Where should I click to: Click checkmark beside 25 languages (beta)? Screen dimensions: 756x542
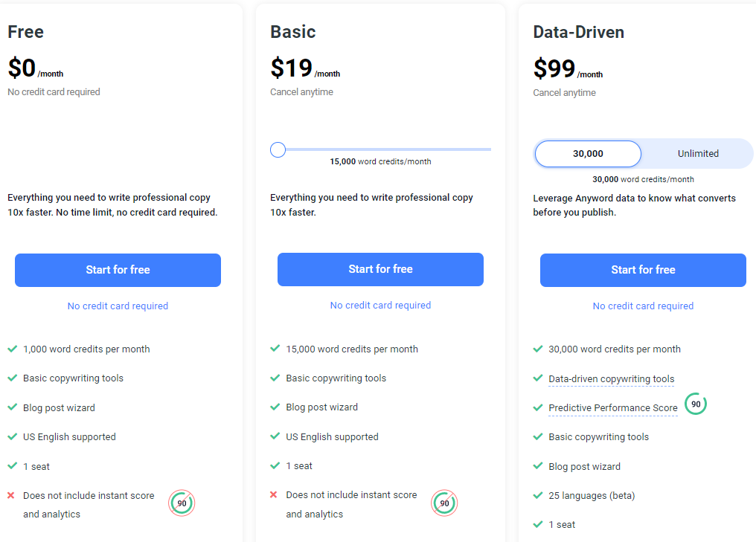click(538, 495)
